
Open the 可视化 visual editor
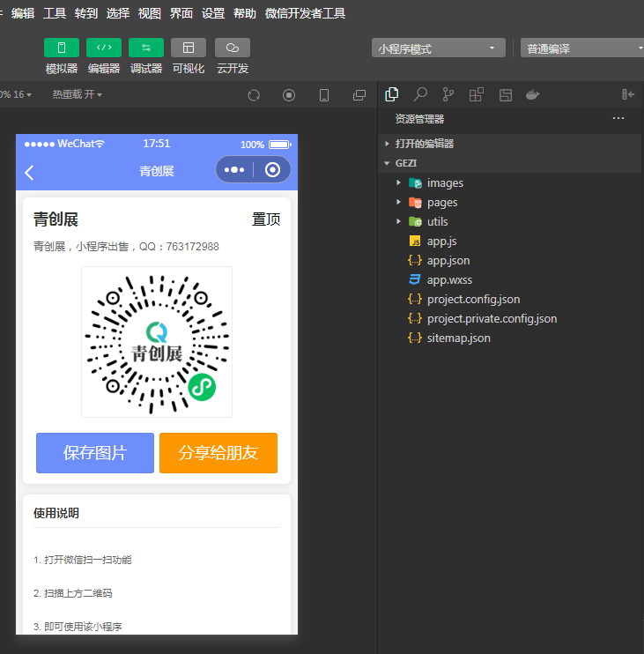tap(189, 48)
